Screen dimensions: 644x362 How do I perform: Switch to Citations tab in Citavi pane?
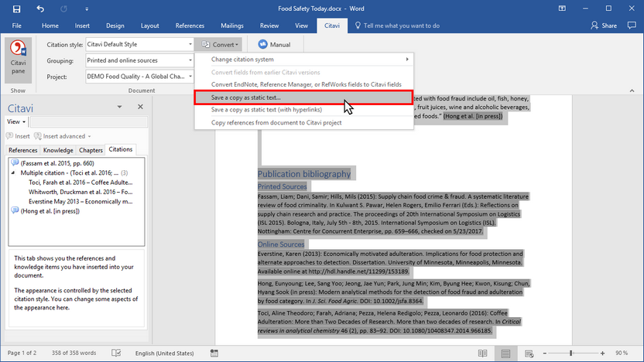coord(120,149)
